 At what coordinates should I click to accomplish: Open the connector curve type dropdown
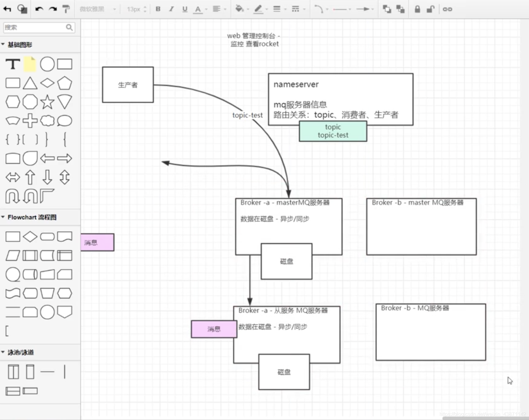point(321,9)
